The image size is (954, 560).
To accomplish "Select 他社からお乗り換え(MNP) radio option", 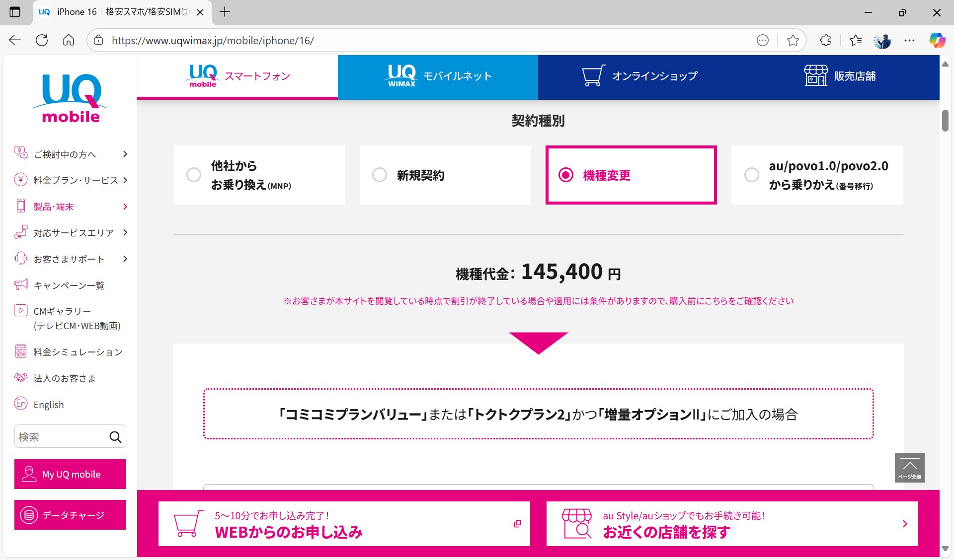I will 194,175.
